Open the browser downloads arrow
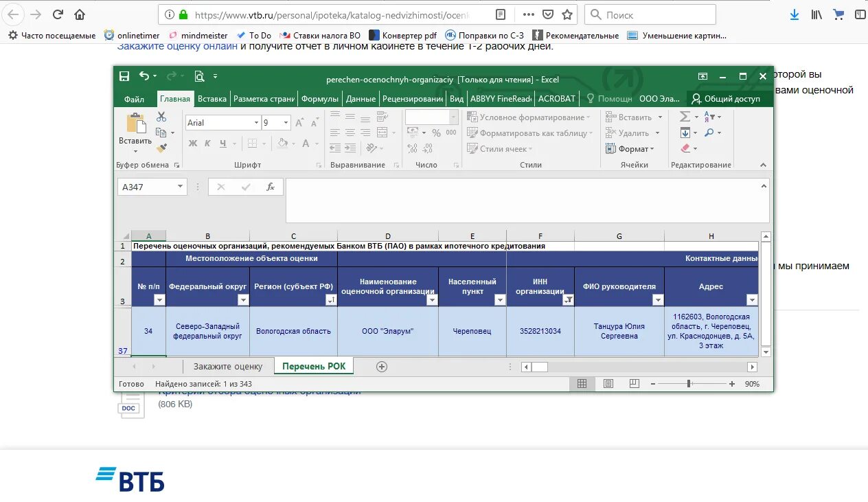 (795, 14)
